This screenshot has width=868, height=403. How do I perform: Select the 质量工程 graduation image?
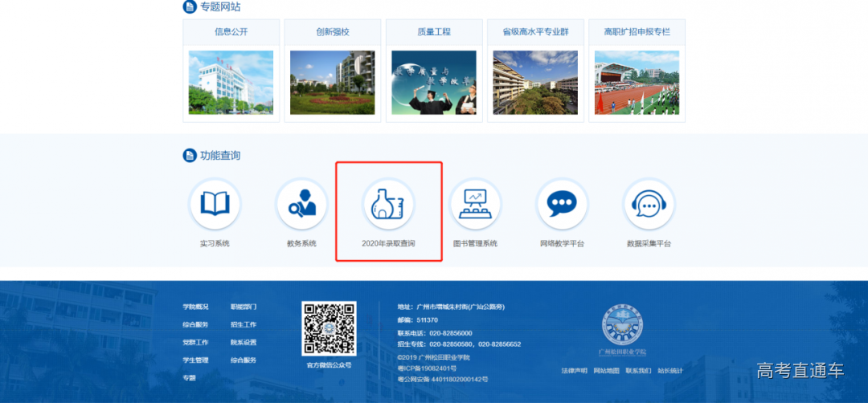434,82
